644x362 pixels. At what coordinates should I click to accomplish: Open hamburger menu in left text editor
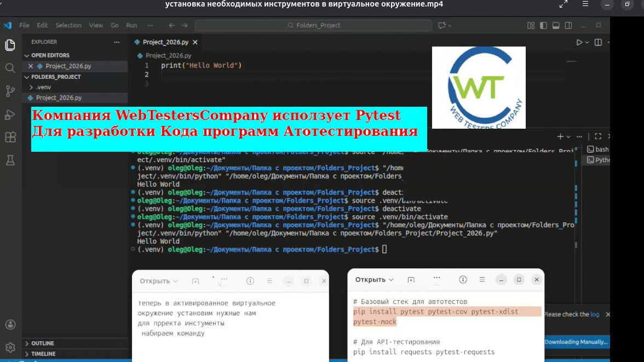[x=269, y=281]
